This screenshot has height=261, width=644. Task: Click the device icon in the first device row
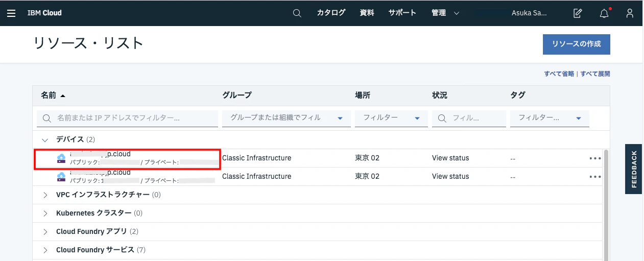[x=61, y=158]
